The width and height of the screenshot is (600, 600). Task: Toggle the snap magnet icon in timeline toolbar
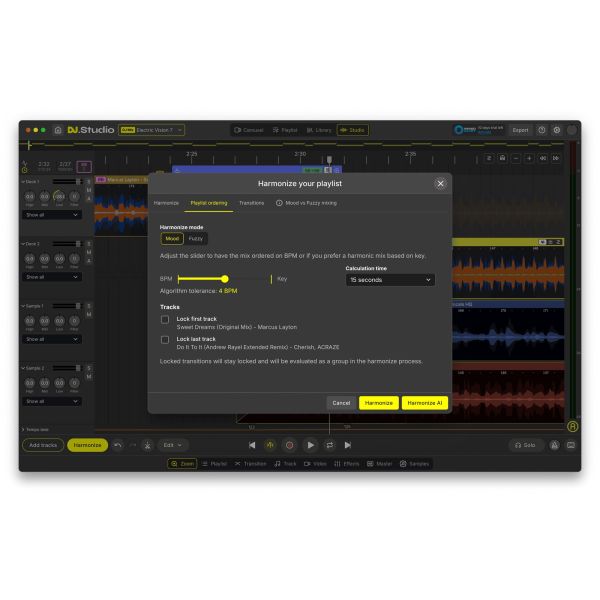(x=502, y=158)
